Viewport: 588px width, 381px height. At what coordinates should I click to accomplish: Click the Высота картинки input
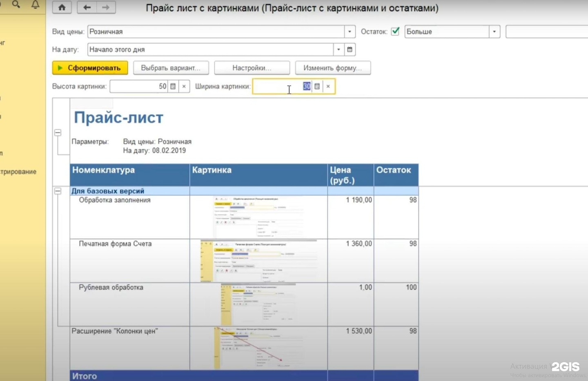click(x=139, y=86)
